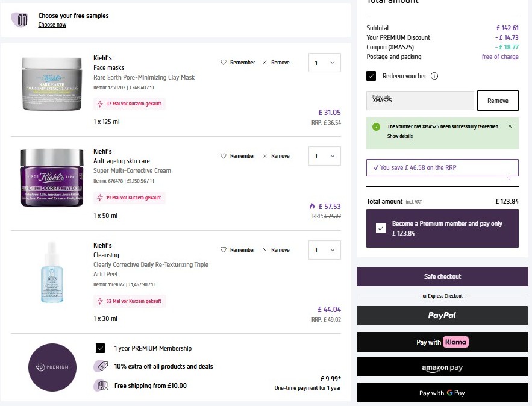Click the round PREMIUM logo badge

tap(52, 367)
